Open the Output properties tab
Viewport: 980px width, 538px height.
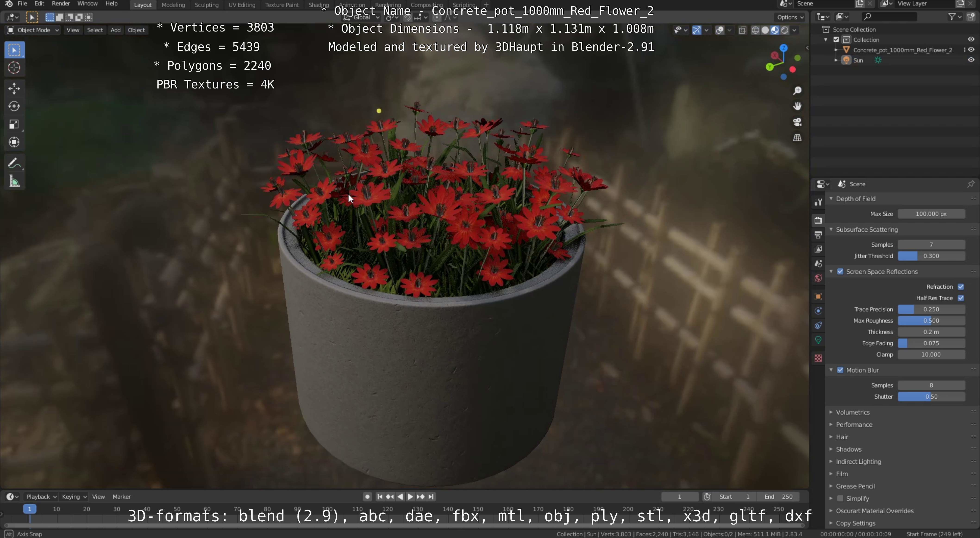pos(818,235)
